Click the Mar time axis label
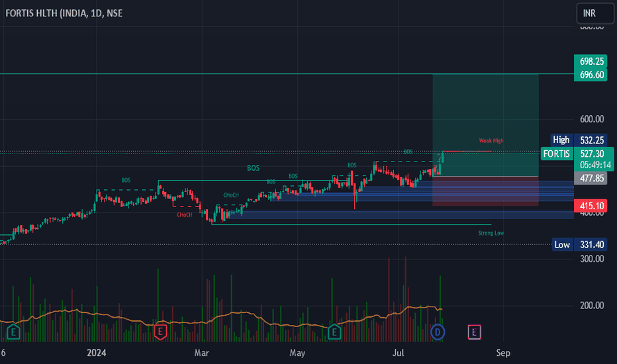 (x=201, y=353)
